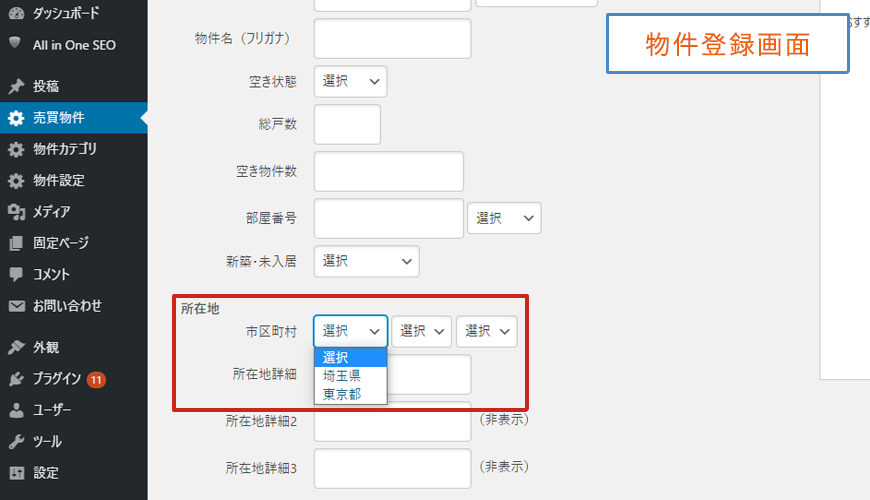Click the plugin icon beside プラグイン
Viewport: 870px width, 500px height.
(15, 379)
